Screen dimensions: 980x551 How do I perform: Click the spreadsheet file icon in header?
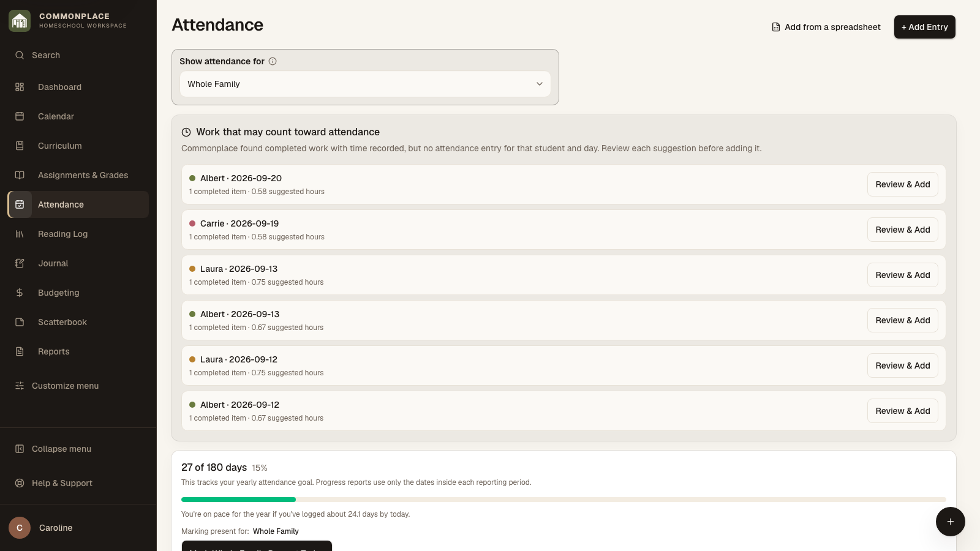[776, 27]
